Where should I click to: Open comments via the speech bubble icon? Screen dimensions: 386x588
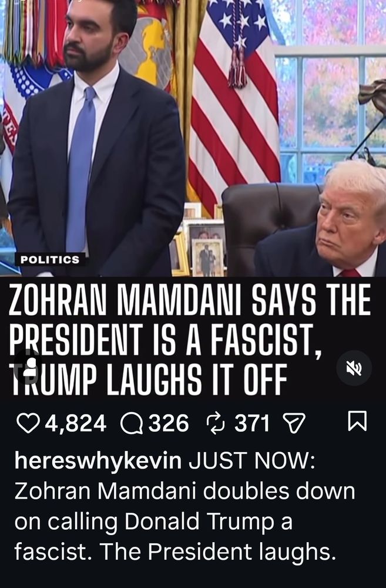[x=132, y=424]
